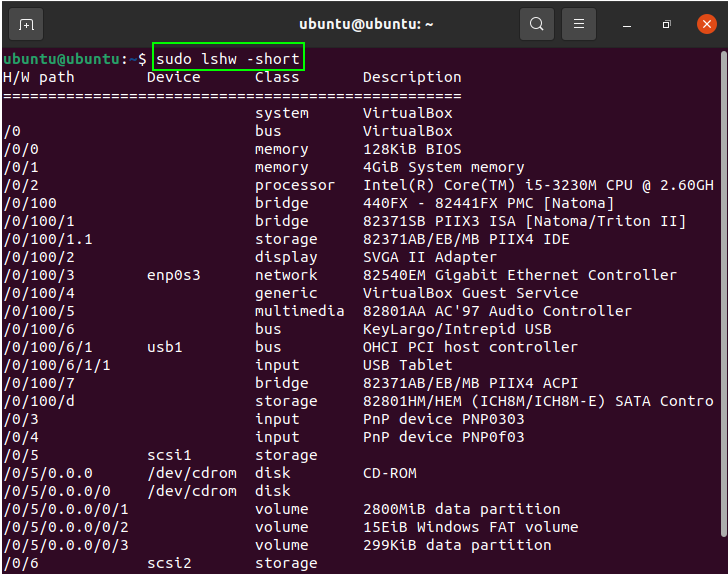This screenshot has height=575, width=728.
Task: Click the enp0s3 network device name
Action: [x=174, y=275]
